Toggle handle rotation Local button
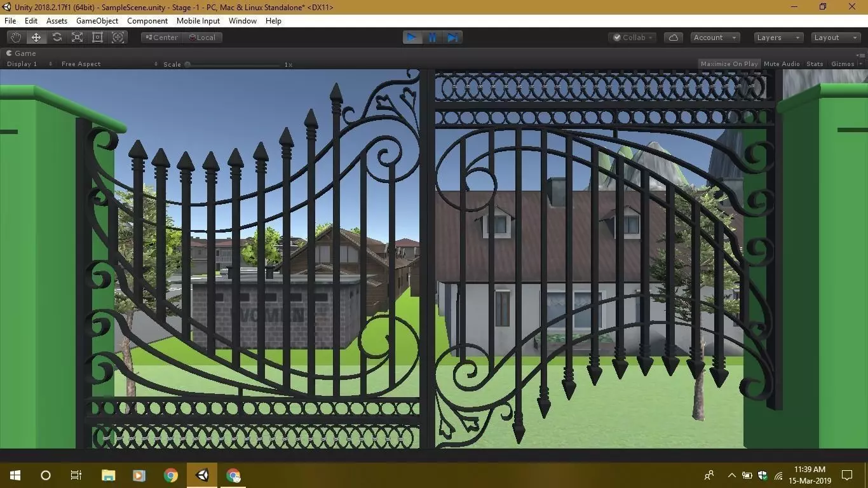The height and width of the screenshot is (488, 868). pyautogui.click(x=202, y=37)
